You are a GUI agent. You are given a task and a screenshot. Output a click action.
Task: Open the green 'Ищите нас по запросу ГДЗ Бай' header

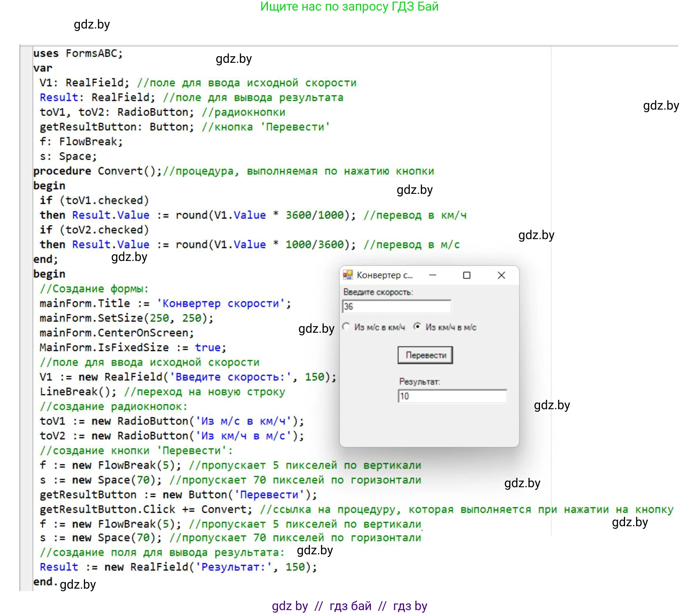pyautogui.click(x=349, y=7)
